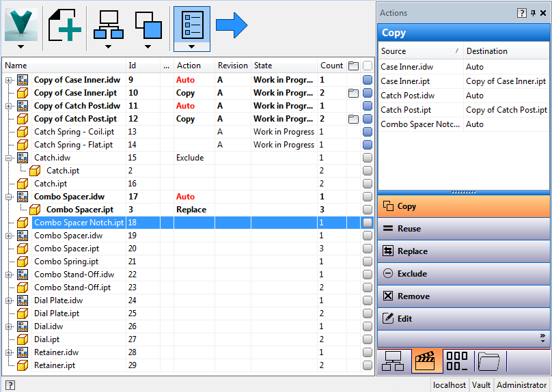Pin the Actions panel with pushpin icon
The image size is (552, 392).
533,13
